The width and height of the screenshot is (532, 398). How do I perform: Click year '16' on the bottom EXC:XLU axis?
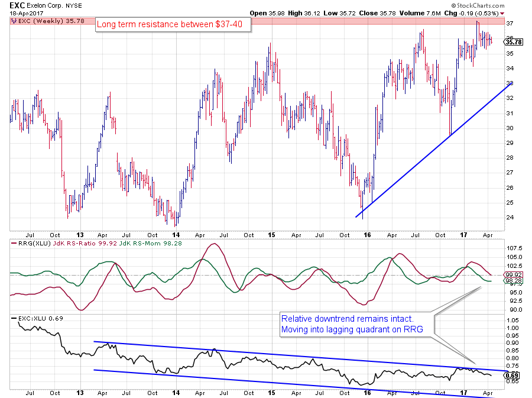pyautogui.click(x=367, y=393)
